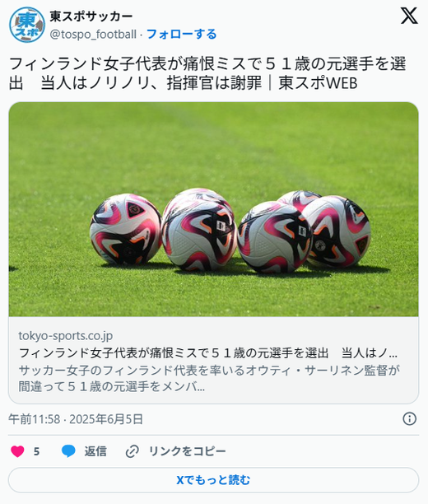Viewport: 428px width, 504px height.
Task: Open the soccer balls article image
Action: point(214,209)
